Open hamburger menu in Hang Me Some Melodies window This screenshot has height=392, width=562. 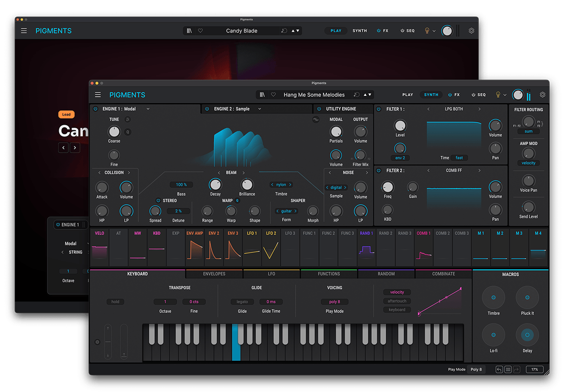click(x=98, y=95)
